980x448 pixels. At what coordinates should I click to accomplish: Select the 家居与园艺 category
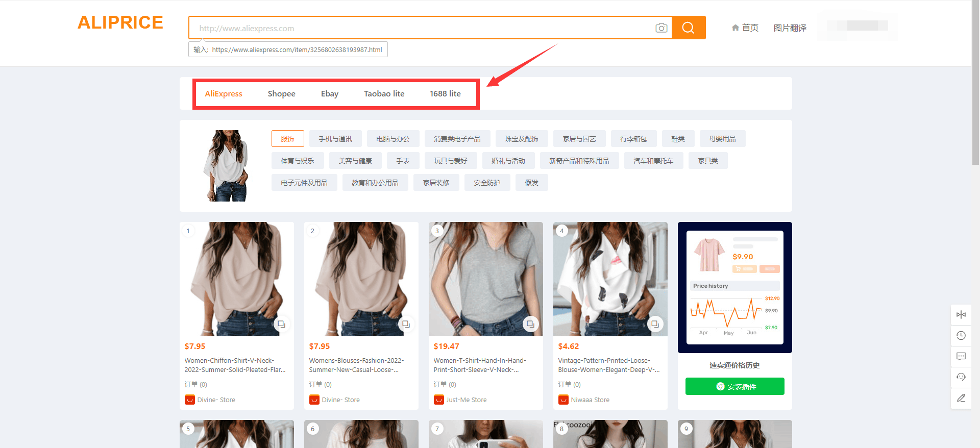579,139
